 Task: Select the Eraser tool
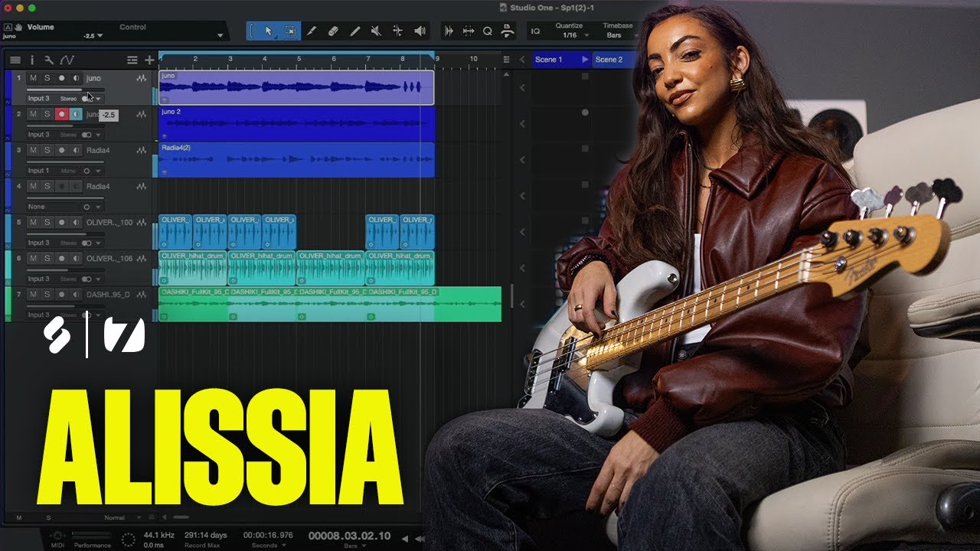point(333,31)
